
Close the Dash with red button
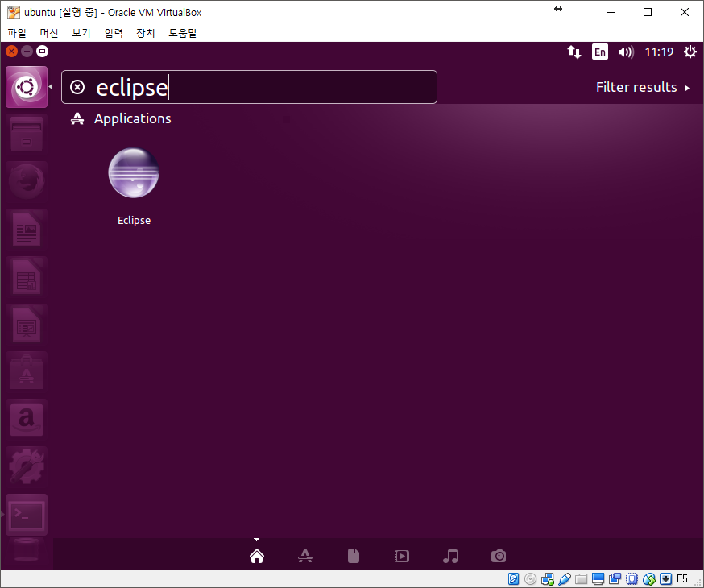tap(11, 52)
